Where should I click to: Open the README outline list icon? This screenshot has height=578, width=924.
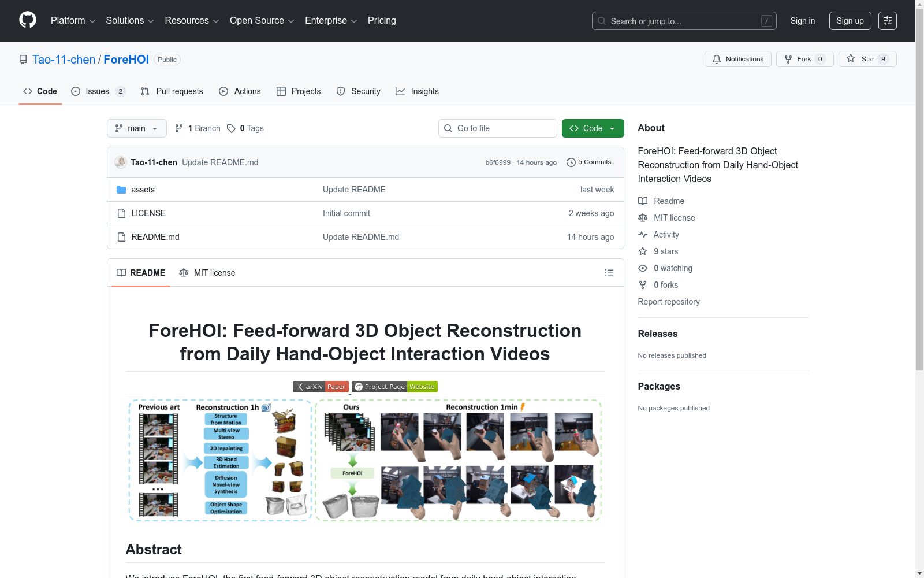coord(609,273)
